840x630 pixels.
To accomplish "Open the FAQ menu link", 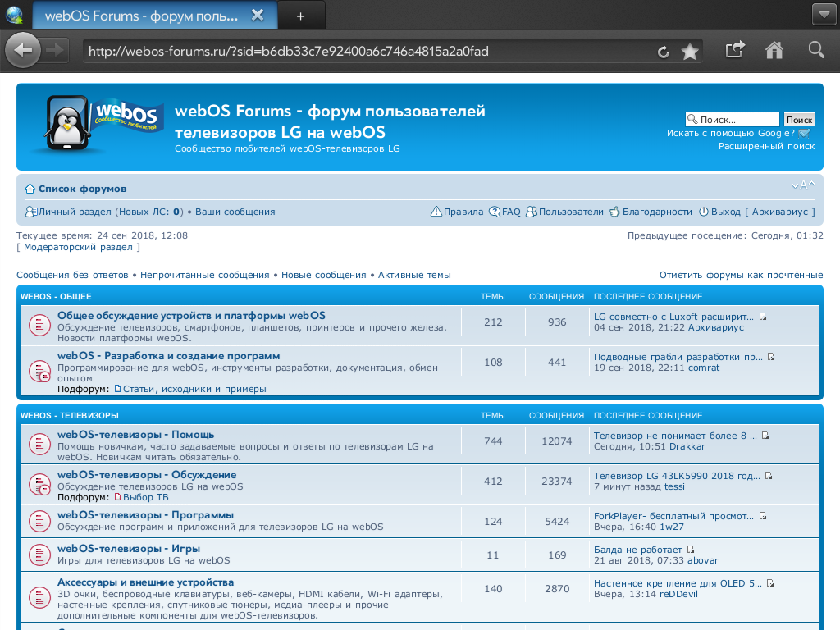I will (x=511, y=212).
